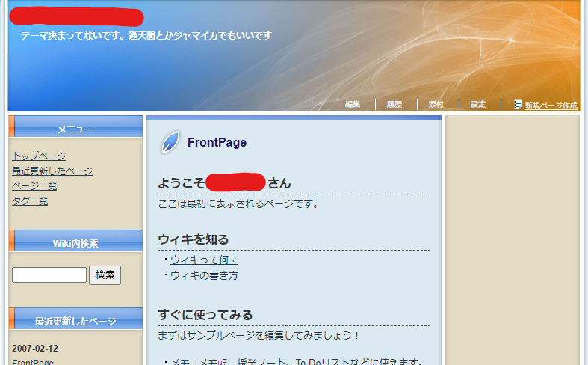Click the Wiki search text field
The height and width of the screenshot is (365, 588).
point(49,275)
